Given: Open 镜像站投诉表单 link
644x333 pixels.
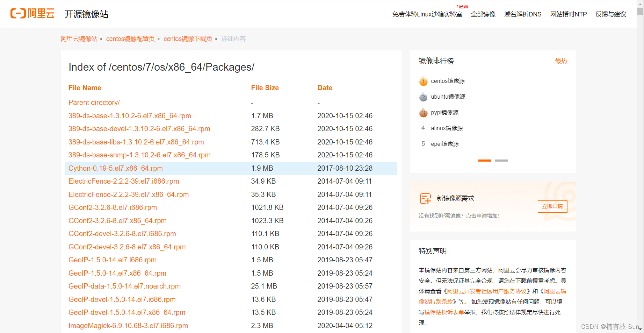Looking at the screenshot, I should (444, 312).
